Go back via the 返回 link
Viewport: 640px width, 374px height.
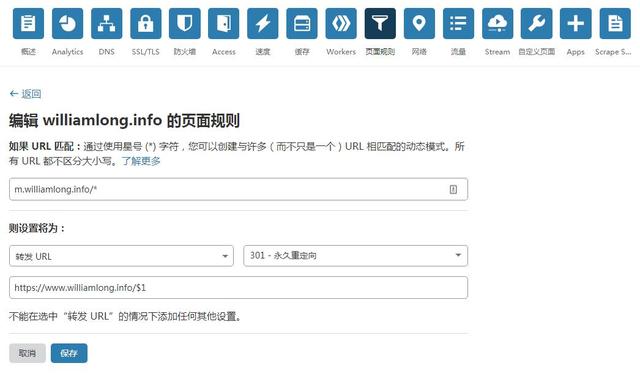pos(25,94)
